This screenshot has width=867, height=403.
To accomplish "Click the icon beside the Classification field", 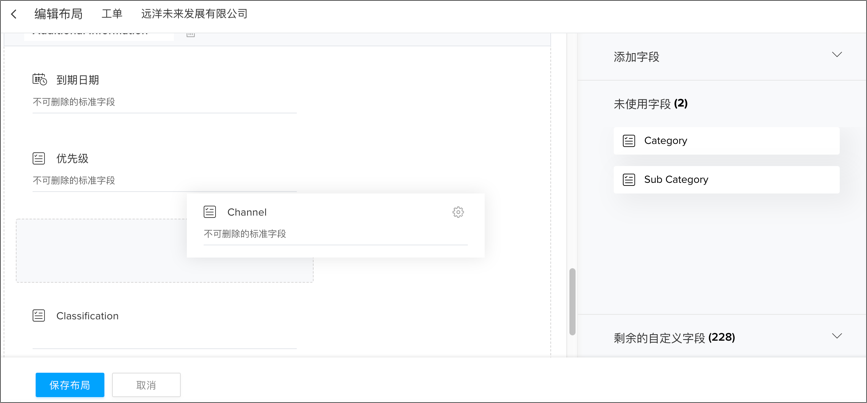I will [x=39, y=316].
